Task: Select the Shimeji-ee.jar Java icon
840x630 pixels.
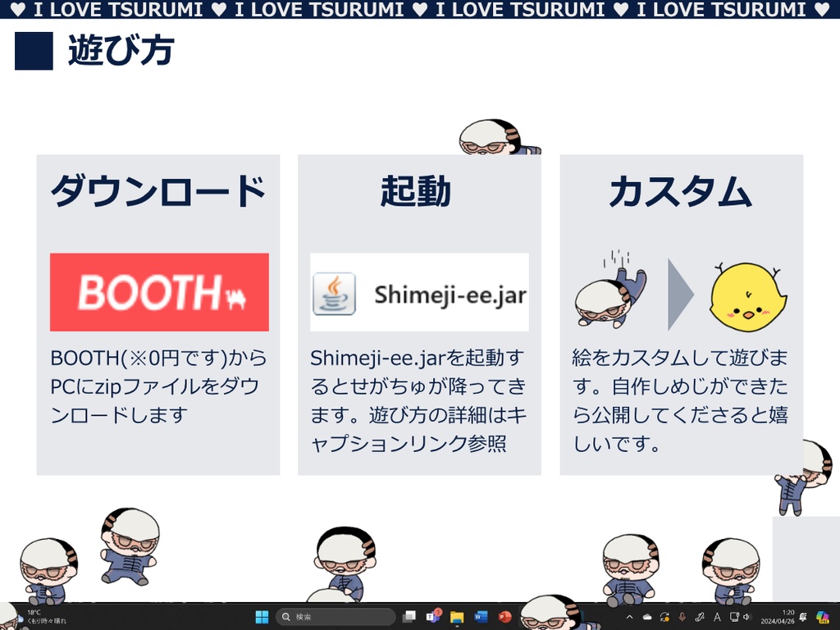Action: [333, 293]
